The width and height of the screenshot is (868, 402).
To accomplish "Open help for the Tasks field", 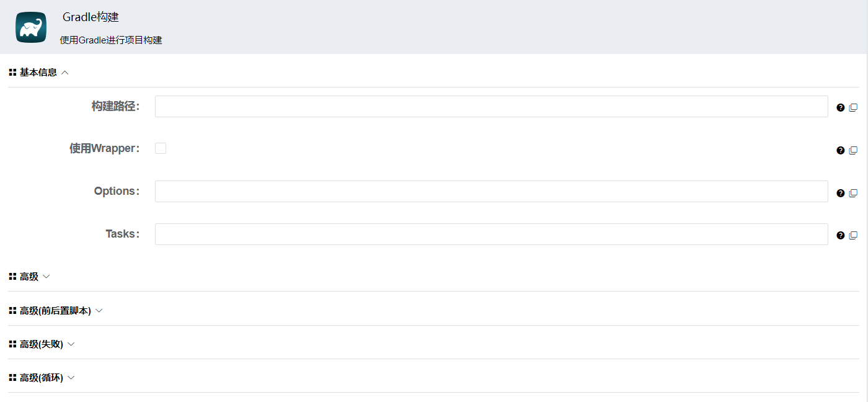I will [x=840, y=235].
